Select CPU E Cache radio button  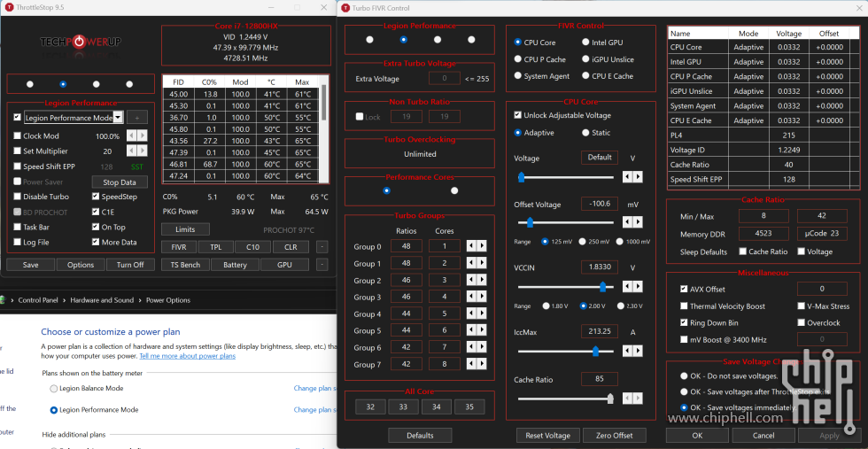point(585,76)
